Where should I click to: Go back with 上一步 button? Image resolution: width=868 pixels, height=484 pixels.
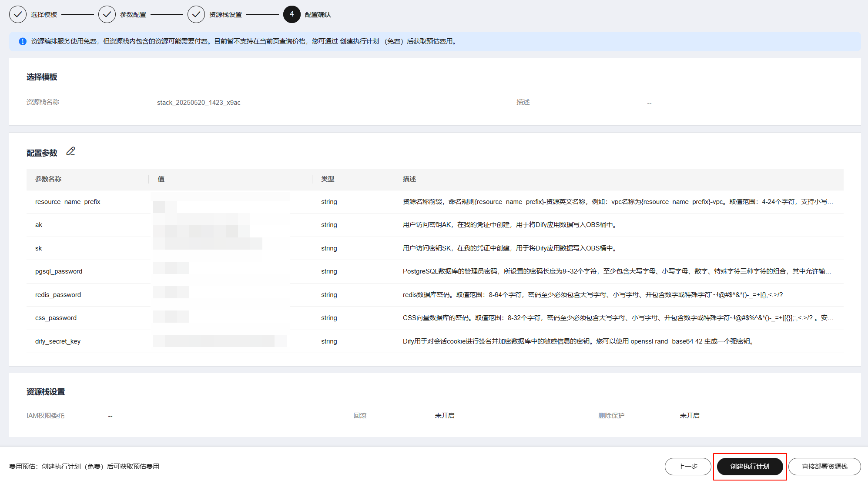point(687,467)
